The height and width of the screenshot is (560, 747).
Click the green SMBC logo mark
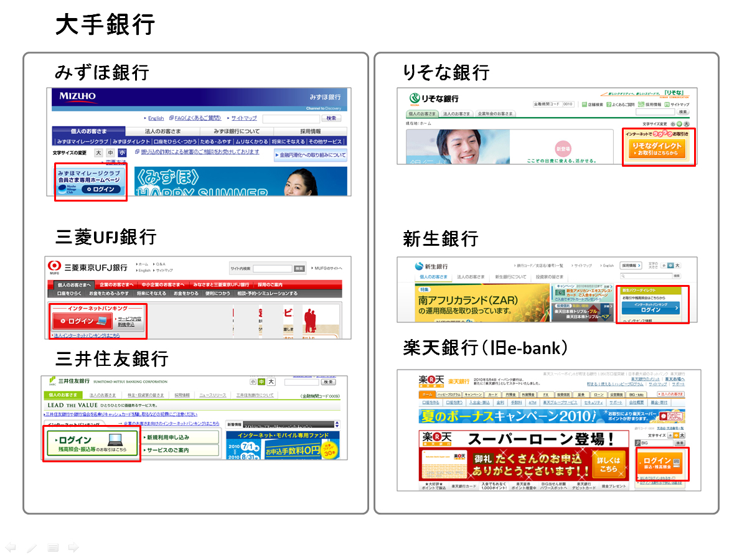coord(52,381)
